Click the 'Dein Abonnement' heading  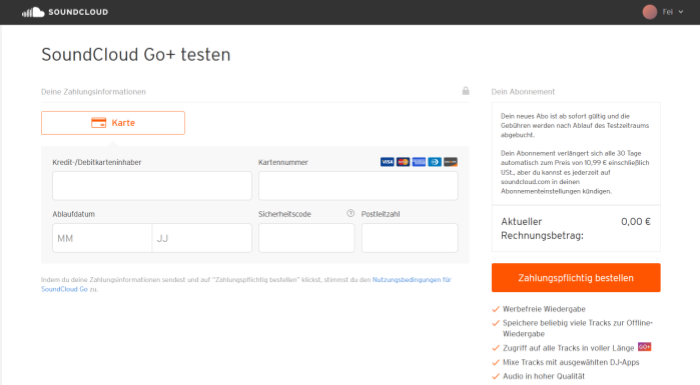(523, 92)
